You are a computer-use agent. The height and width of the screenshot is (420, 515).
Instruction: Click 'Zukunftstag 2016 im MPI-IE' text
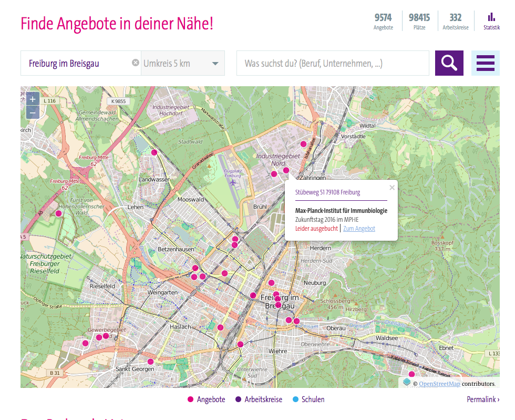[327, 220]
